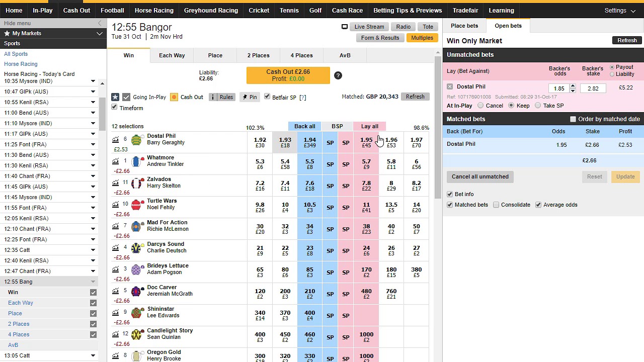
Task: Collapse the 12:55 Bang race
Action: pyautogui.click(x=93, y=282)
